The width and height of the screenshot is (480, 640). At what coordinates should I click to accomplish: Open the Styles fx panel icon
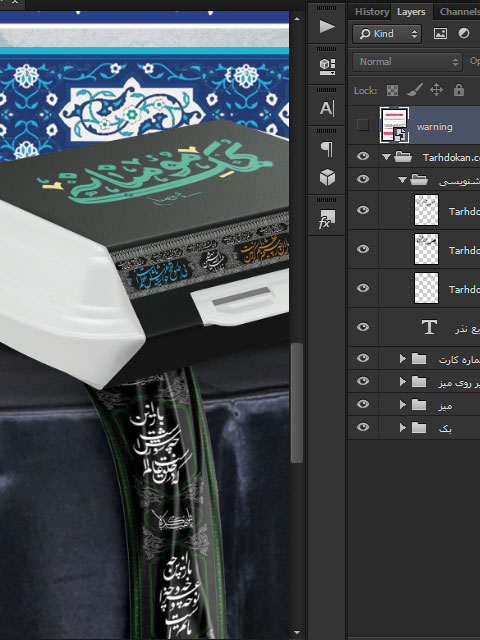click(327, 218)
